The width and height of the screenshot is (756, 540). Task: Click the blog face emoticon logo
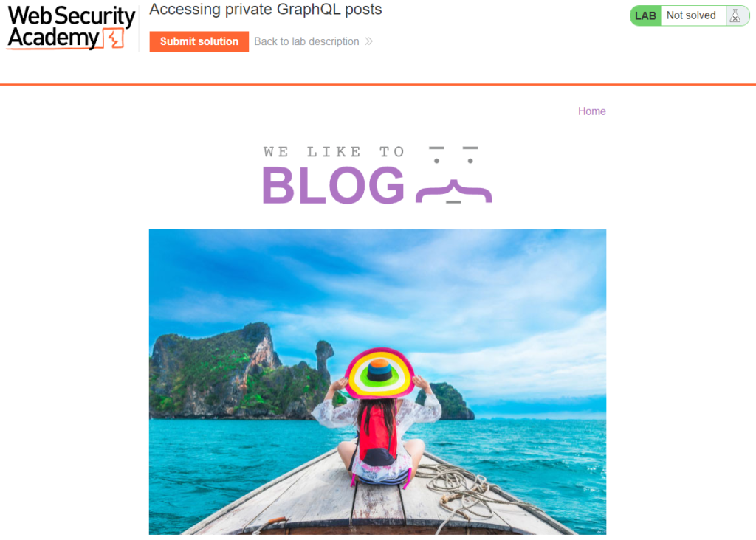coord(454,175)
